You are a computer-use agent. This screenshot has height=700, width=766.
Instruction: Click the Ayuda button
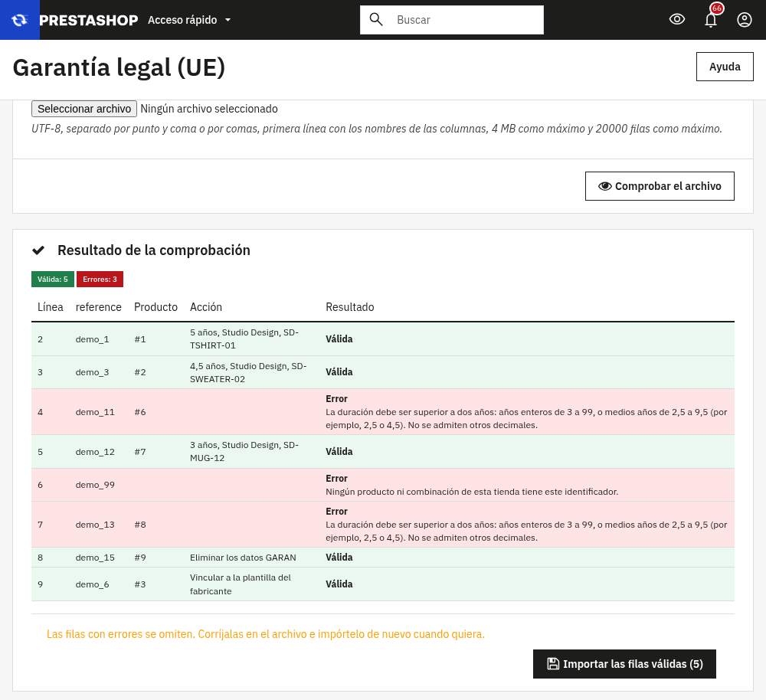coord(725,67)
